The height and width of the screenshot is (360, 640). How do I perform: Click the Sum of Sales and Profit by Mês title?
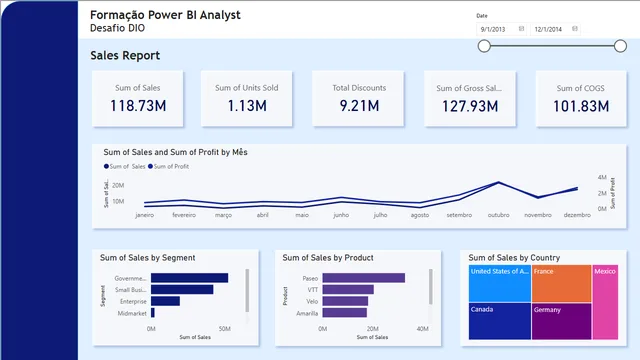[176, 152]
